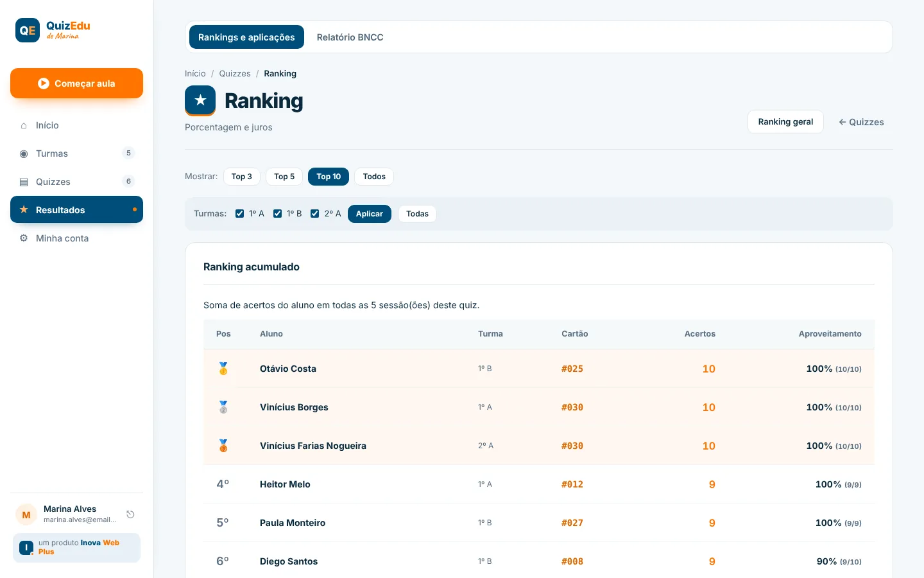This screenshot has height=578, width=924.
Task: Go back via the Quizzes arrow link
Action: click(861, 122)
